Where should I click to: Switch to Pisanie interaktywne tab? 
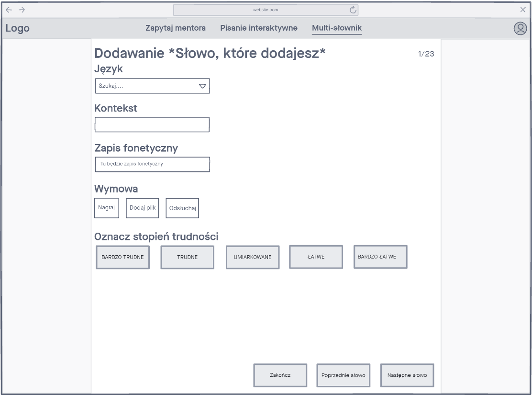(x=259, y=28)
